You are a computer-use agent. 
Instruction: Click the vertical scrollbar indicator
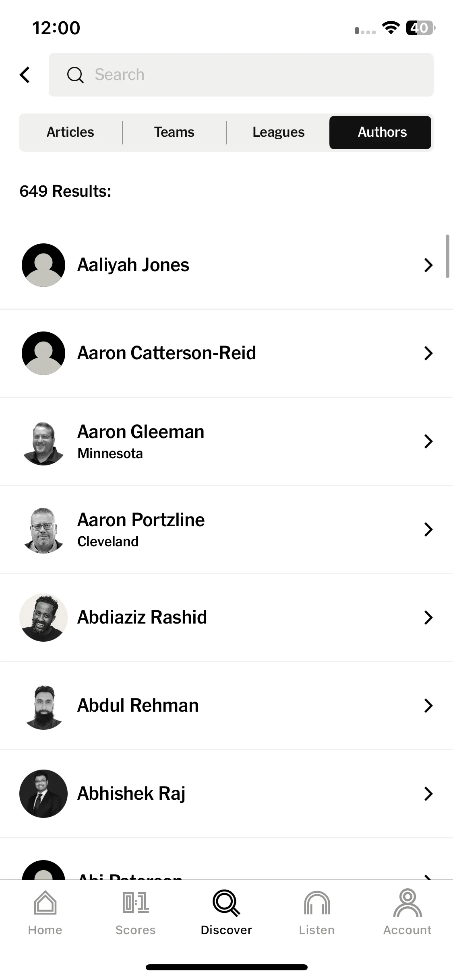coord(447,256)
